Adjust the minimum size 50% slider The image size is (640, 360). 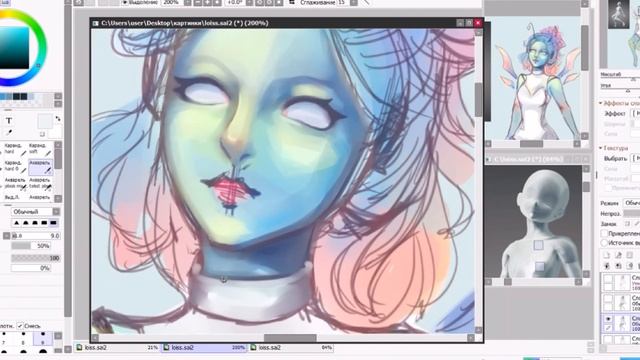[x=31, y=246]
